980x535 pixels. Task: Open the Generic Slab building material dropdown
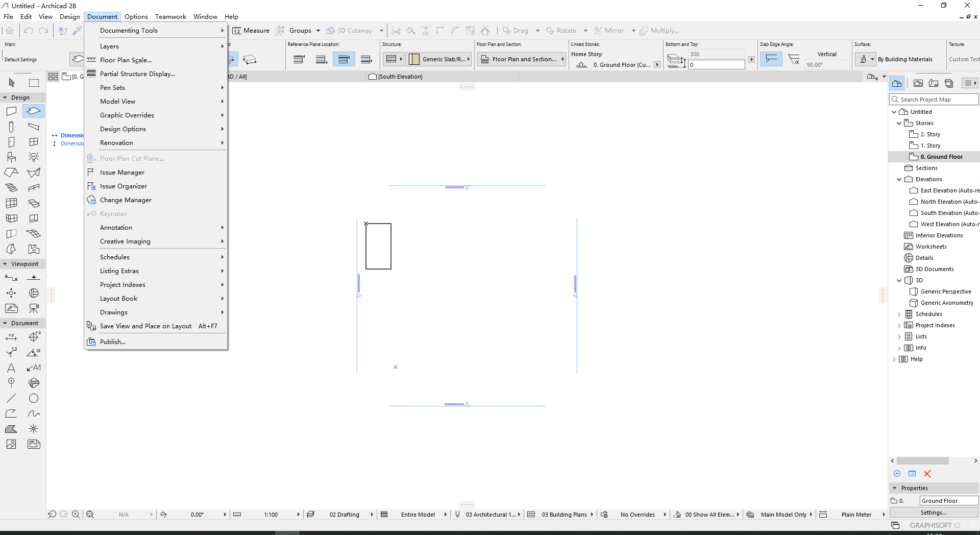439,59
